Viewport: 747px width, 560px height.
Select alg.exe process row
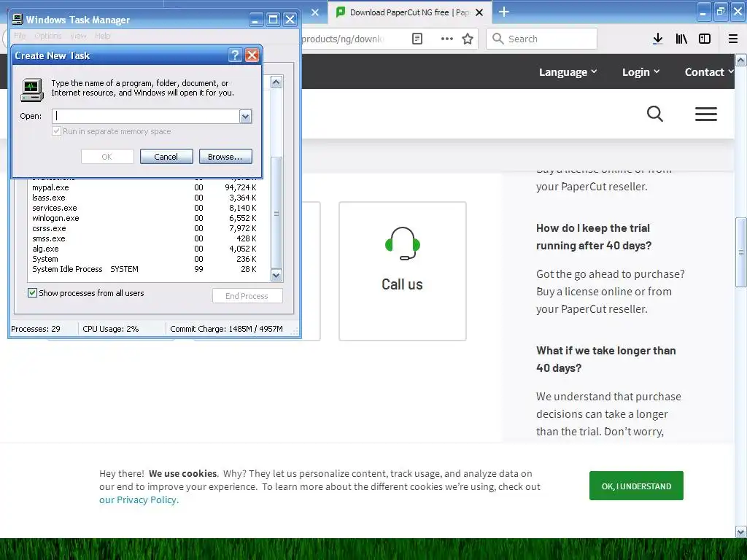[x=144, y=249]
